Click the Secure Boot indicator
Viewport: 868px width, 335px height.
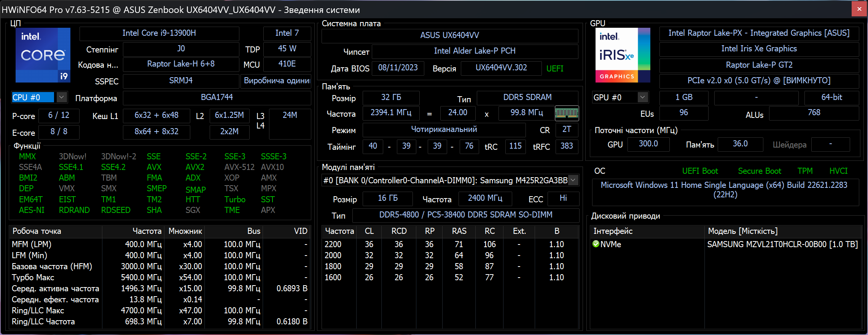[x=759, y=171]
